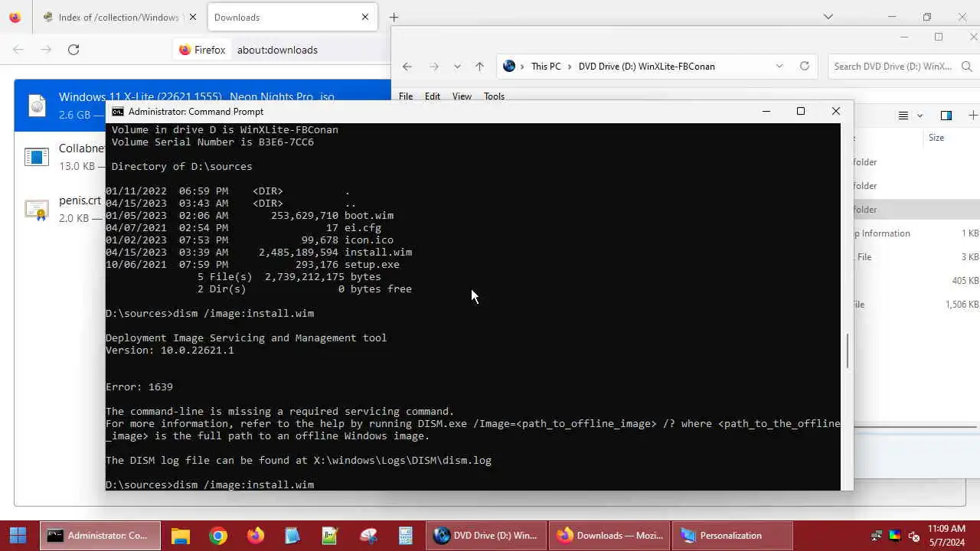Go back in File Explorer
Screen dimensions: 980x551
(x=407, y=67)
